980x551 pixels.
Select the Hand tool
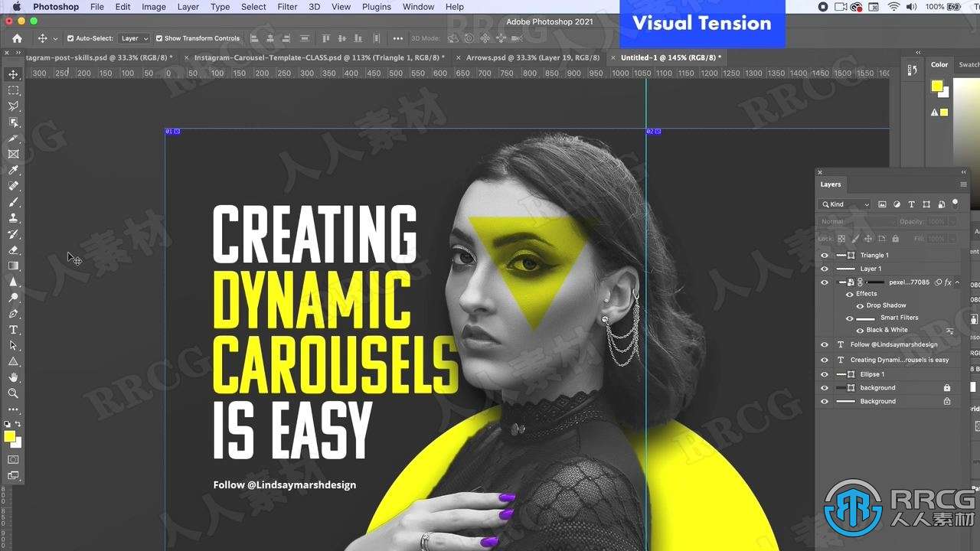click(13, 377)
